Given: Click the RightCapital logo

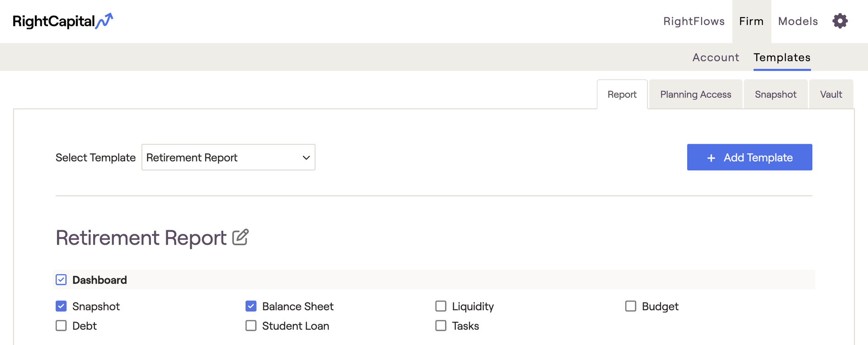Looking at the screenshot, I should point(63,21).
